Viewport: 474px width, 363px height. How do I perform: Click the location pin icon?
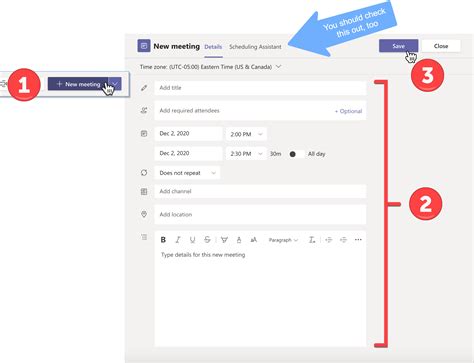144,214
